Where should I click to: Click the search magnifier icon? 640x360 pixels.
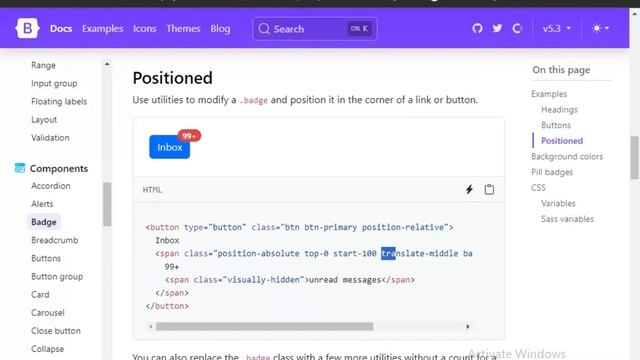coord(264,29)
